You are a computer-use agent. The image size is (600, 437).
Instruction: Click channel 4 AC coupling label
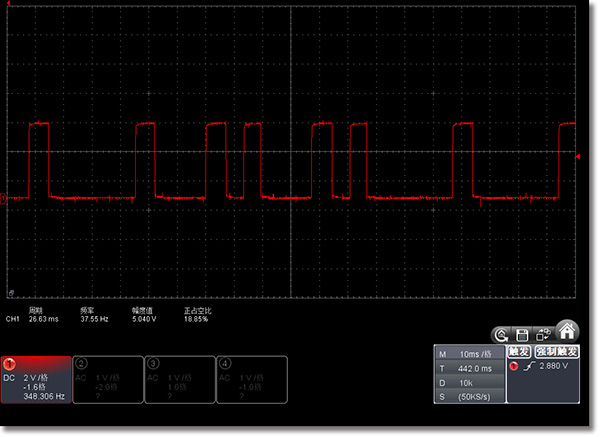[x=225, y=379]
